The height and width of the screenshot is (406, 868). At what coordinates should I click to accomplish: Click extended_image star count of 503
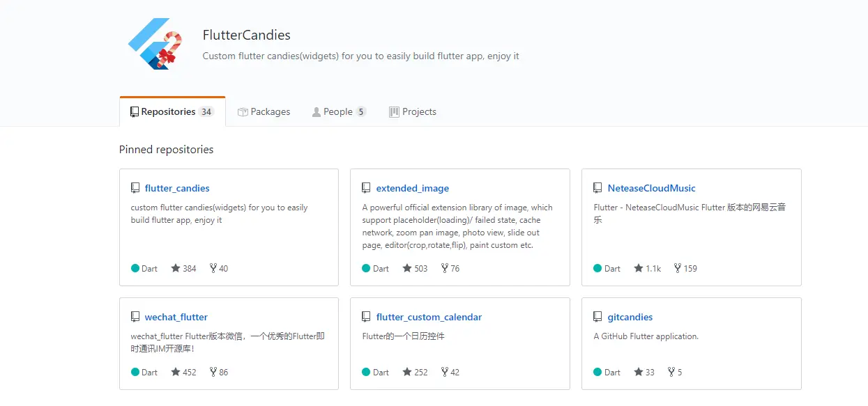416,268
